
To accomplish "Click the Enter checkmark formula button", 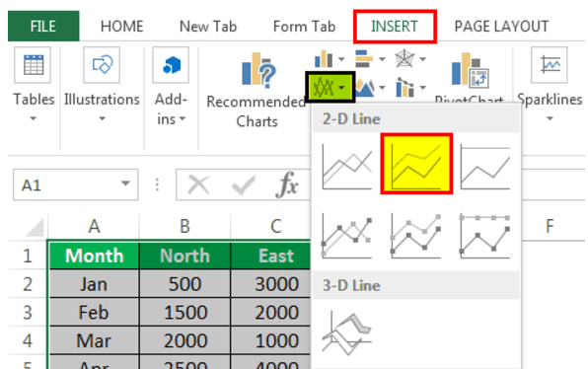I will tap(244, 184).
